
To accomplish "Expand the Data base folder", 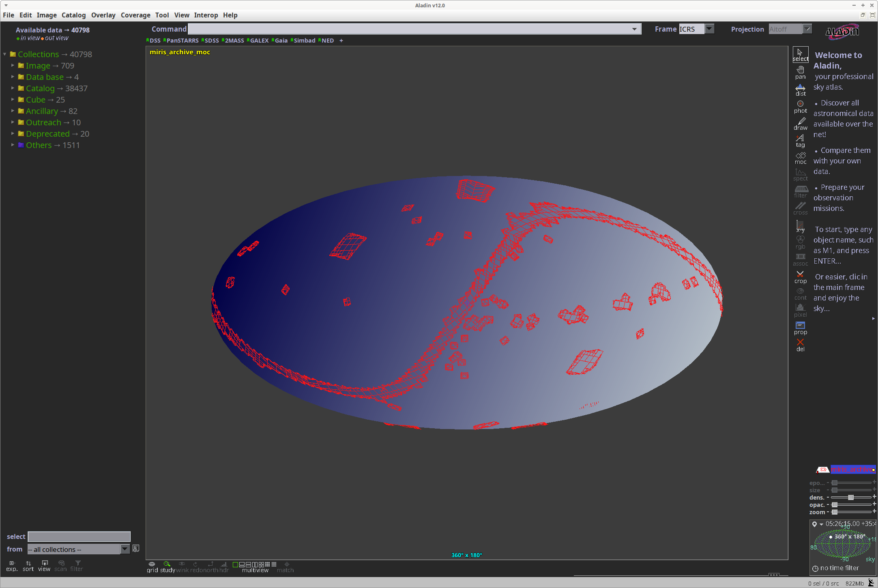I will coord(13,77).
